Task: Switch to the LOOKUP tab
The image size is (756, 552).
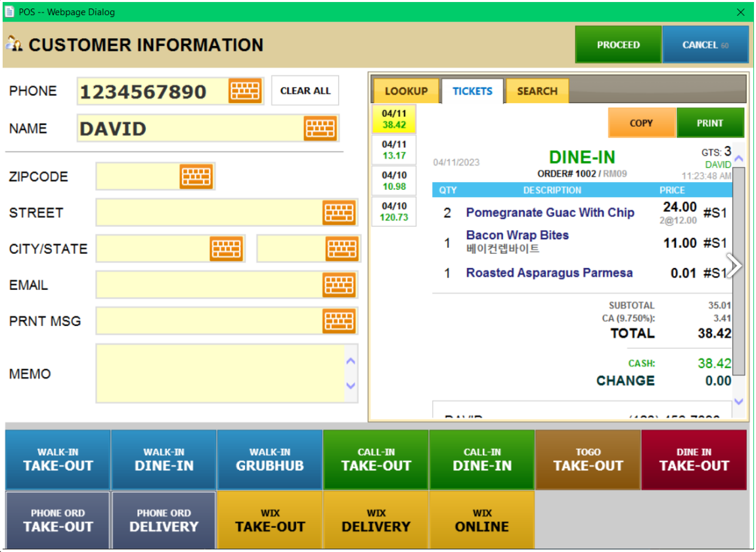Action: pyautogui.click(x=406, y=91)
